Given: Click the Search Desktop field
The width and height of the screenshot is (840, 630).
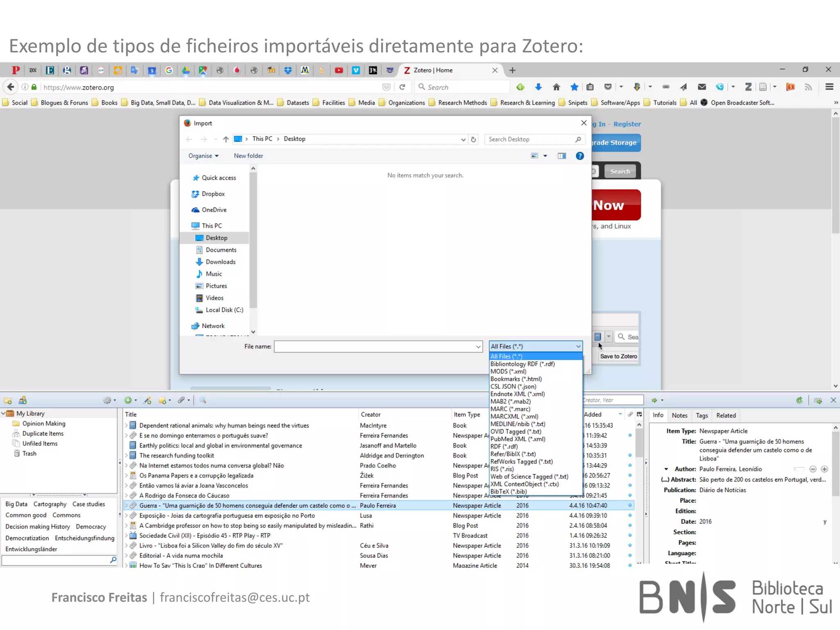Looking at the screenshot, I should 535,139.
